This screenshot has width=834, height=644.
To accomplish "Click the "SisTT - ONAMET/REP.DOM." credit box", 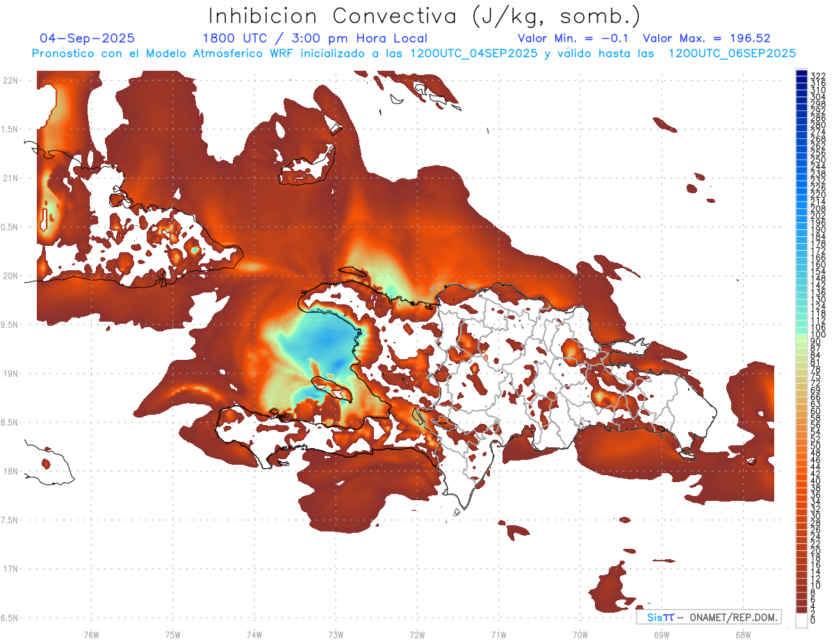I will click(x=709, y=617).
